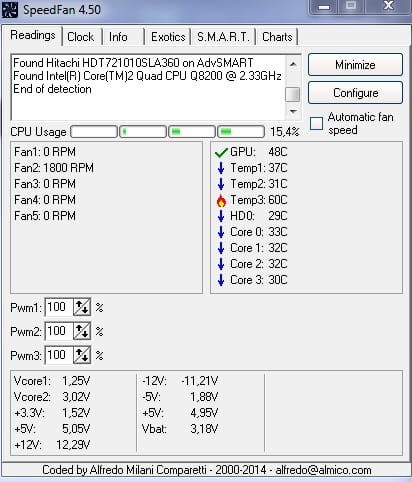Switch to the Exotics tab
Screen dimensions: 412x482
168,37
